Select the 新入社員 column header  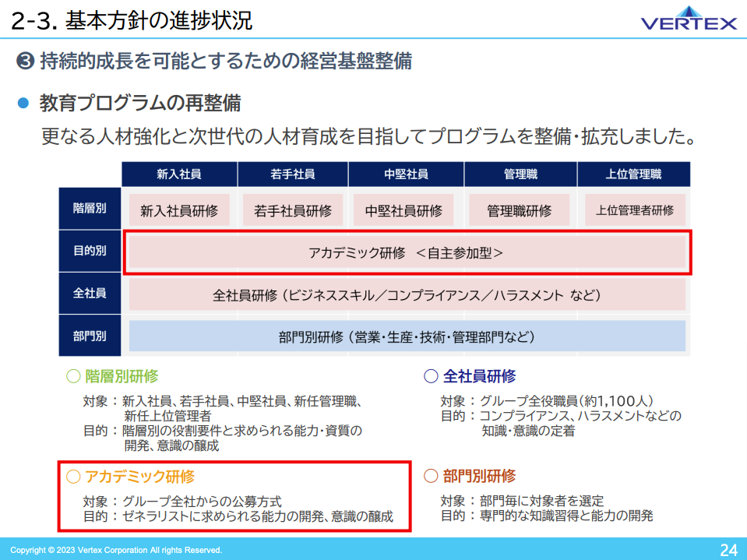click(179, 174)
